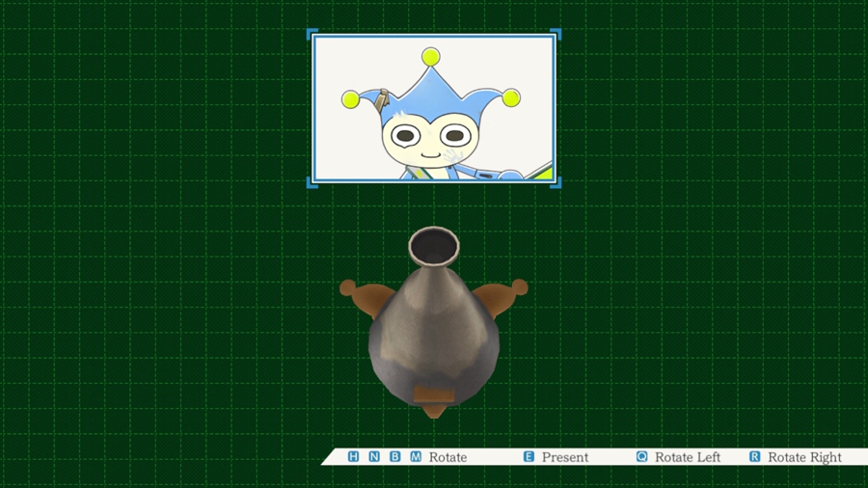Click the R key icon for Rotate Right
This screenshot has height=488, width=868.
tap(754, 456)
